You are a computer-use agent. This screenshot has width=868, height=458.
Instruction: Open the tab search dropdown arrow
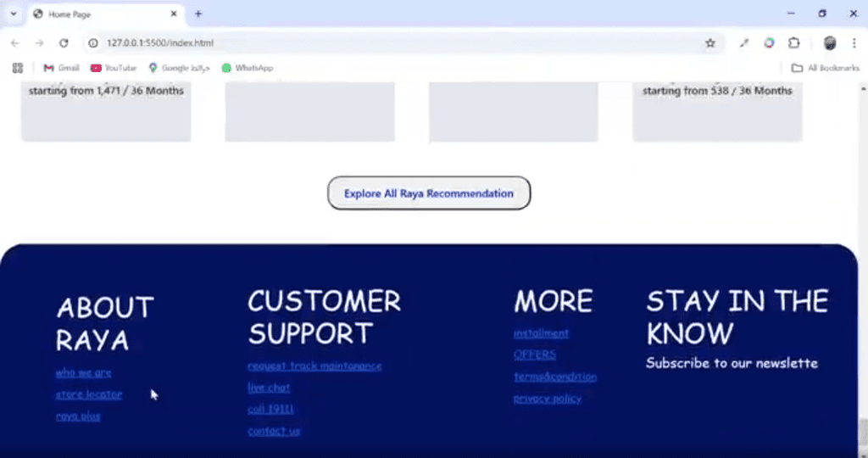pyautogui.click(x=14, y=14)
